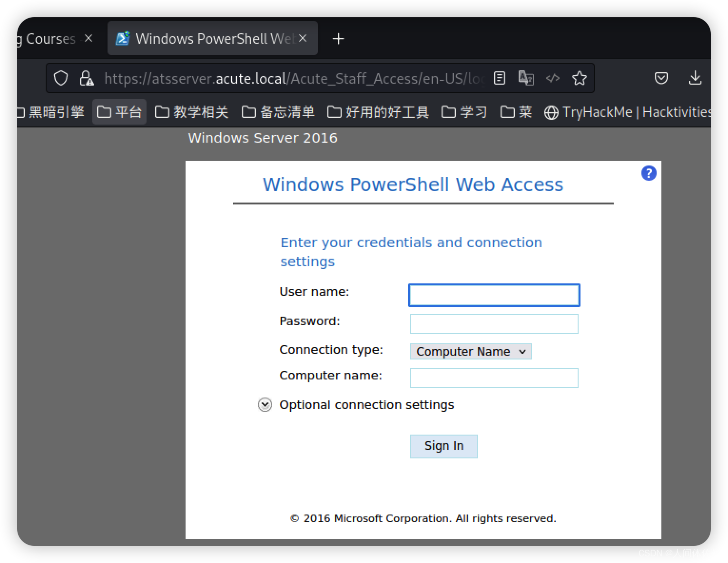Expand Optional connection settings chevron
This screenshot has height=563, width=728.
pos(265,405)
